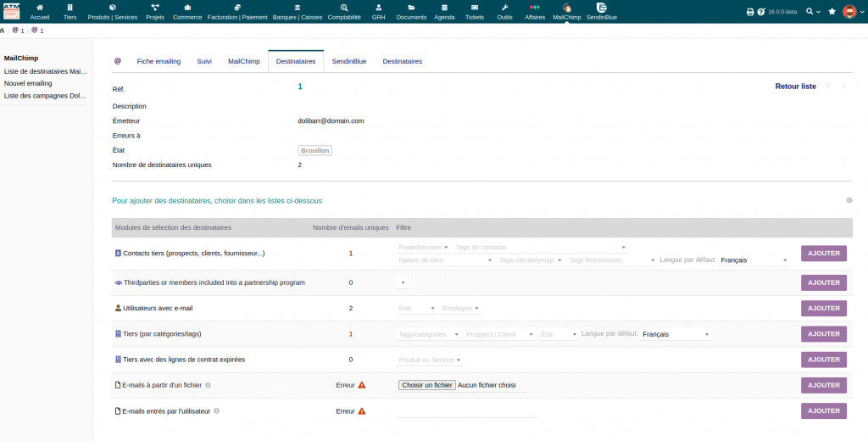Open the Tags/catégories dropdown for Tiers

click(430, 334)
